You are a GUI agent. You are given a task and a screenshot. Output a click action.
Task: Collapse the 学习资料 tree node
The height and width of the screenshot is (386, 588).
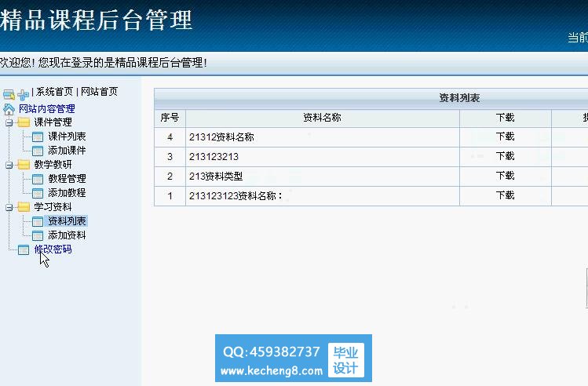(x=9, y=207)
